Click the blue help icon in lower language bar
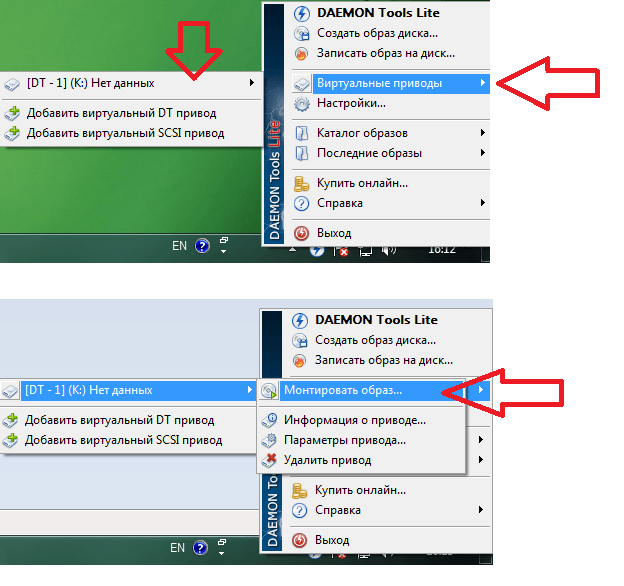Image resolution: width=624 pixels, height=586 pixels. click(x=200, y=548)
